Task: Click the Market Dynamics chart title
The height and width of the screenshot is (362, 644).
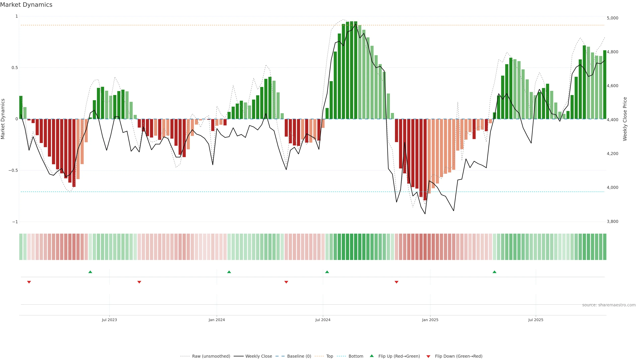Action: (26, 5)
